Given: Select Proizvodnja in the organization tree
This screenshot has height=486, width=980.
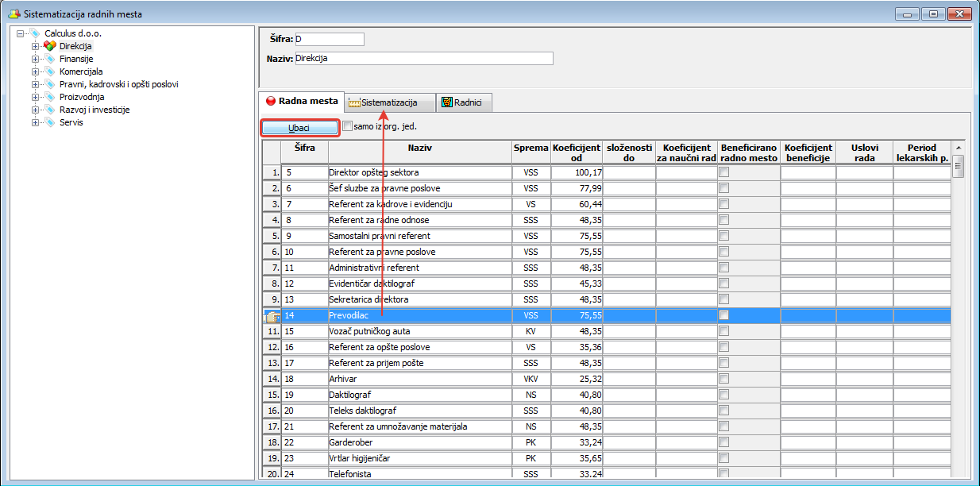Looking at the screenshot, I should pos(82,97).
